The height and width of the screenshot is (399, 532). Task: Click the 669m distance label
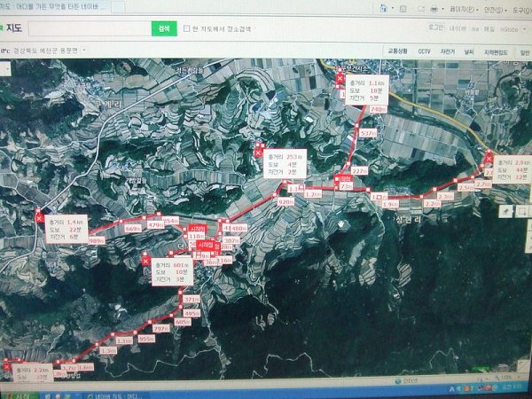133,229
